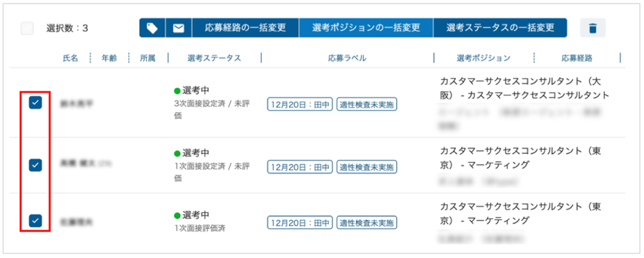Sort by 選考ステータス column header
644x258 pixels.
[x=215, y=58]
